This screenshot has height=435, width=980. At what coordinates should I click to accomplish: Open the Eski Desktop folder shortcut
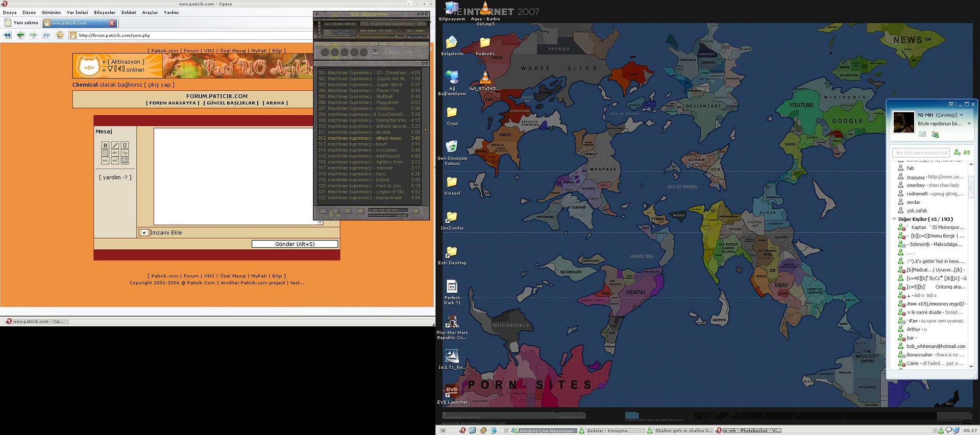452,256
